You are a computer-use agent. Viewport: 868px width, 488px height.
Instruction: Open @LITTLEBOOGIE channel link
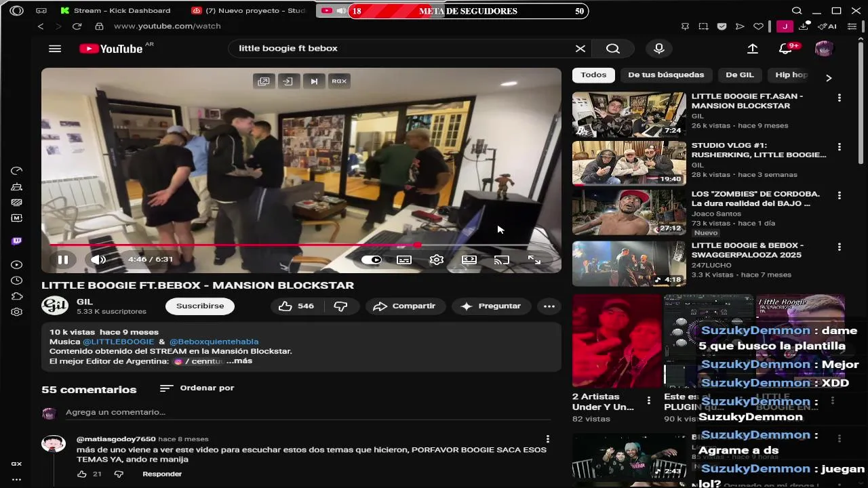coord(119,342)
